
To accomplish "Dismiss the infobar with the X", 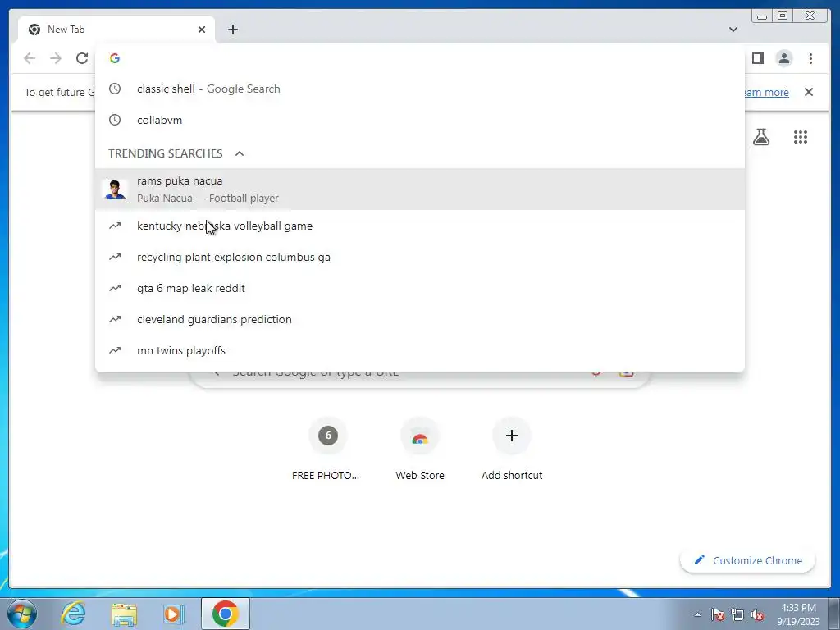I will (x=808, y=92).
